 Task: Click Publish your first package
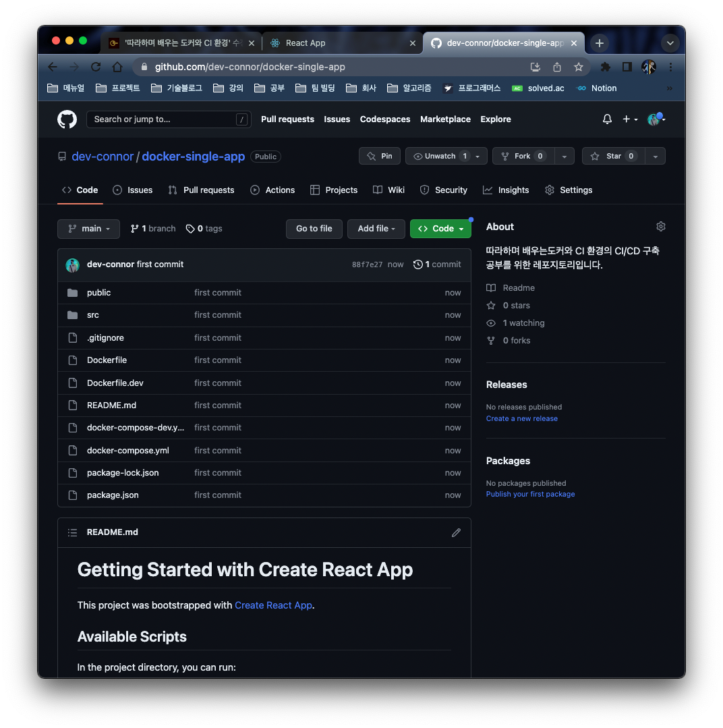coord(530,495)
